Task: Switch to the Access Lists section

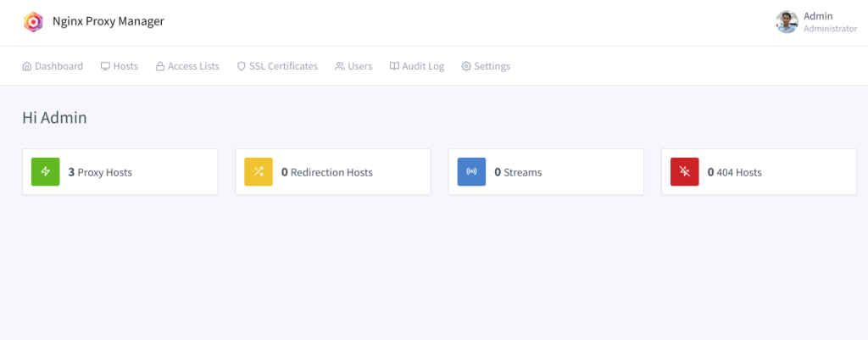Action: 193,66
